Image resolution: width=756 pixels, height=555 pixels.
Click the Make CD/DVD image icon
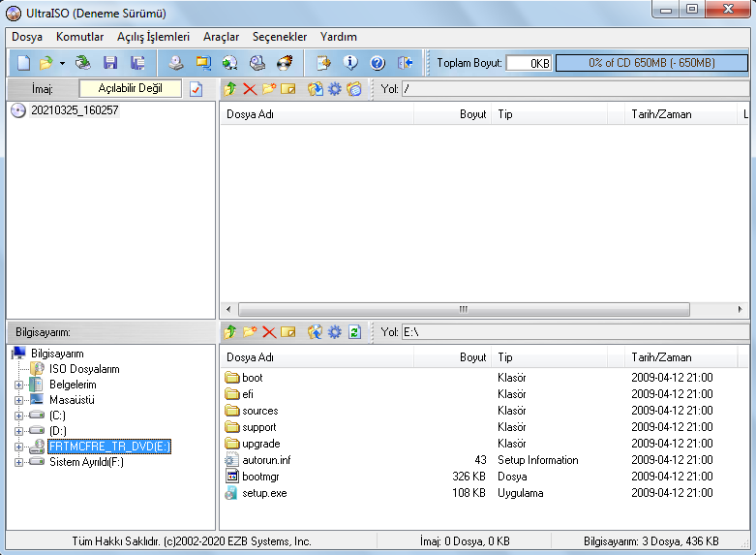[176, 63]
